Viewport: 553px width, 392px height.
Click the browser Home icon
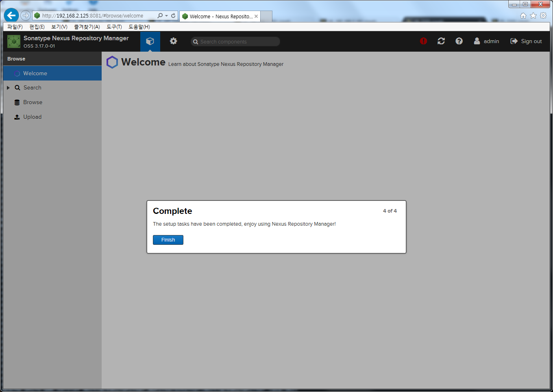[x=523, y=15]
